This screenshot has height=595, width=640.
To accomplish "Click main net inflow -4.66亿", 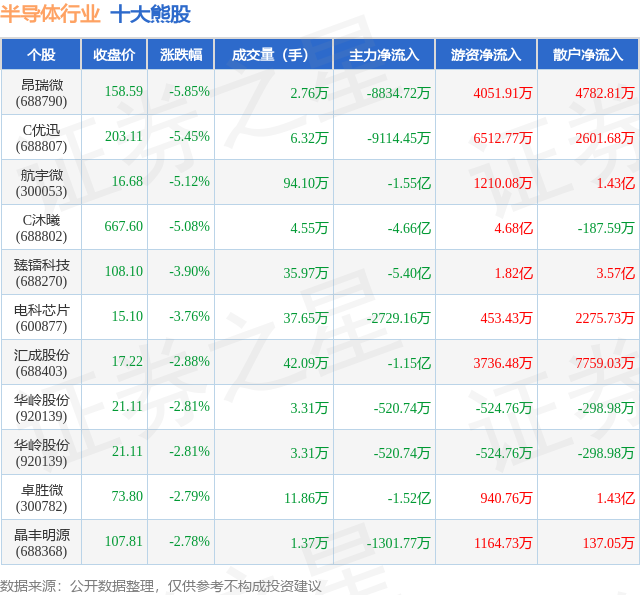I will [x=409, y=228].
